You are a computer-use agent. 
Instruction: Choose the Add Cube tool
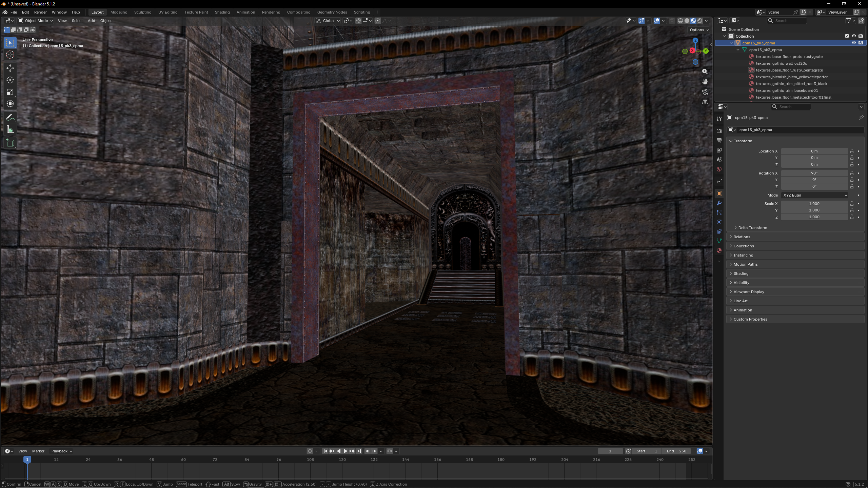[10, 143]
